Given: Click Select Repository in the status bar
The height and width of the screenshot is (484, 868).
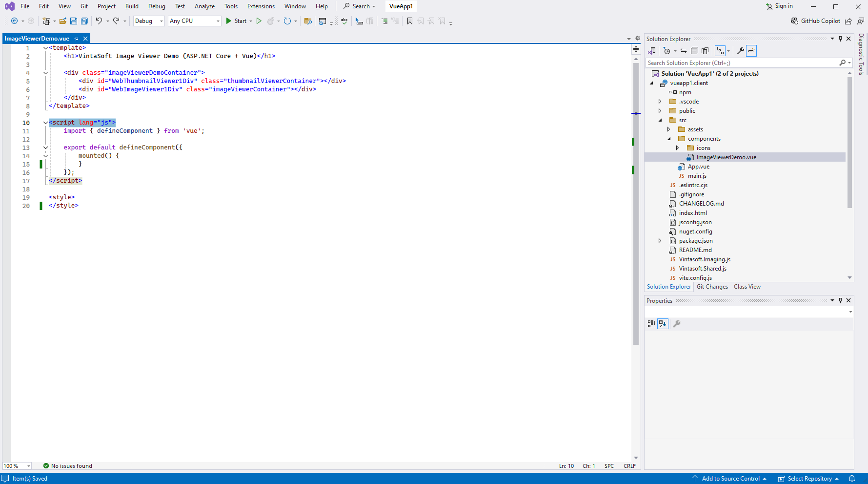Looking at the screenshot, I should 808,479.
